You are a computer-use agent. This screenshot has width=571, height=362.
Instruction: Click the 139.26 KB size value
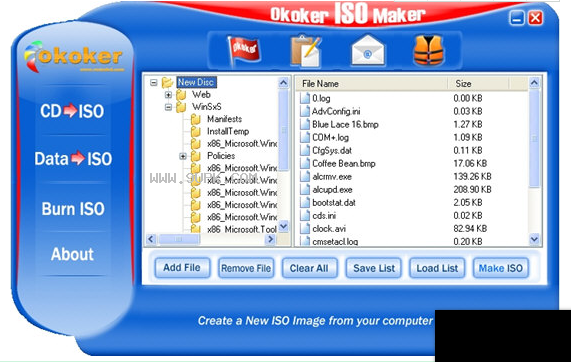[x=472, y=177]
